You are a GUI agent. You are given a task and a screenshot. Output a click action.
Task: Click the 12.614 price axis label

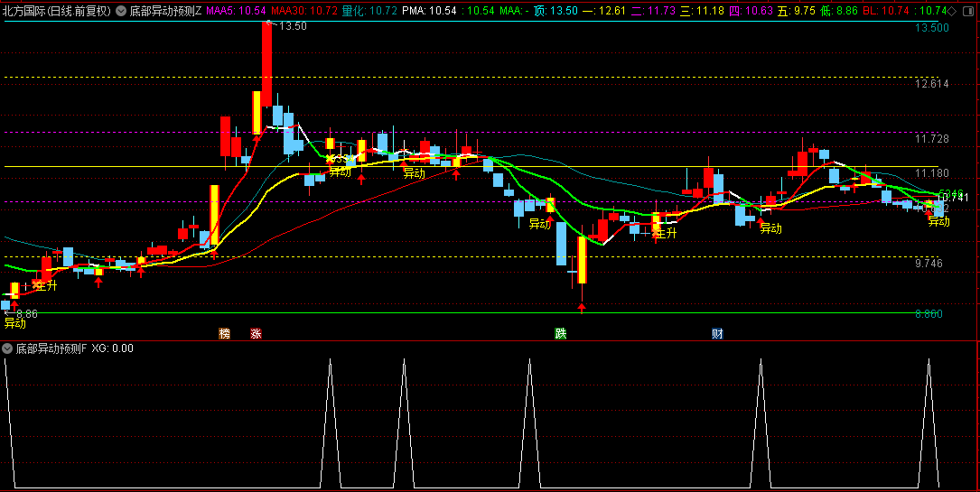[932, 84]
